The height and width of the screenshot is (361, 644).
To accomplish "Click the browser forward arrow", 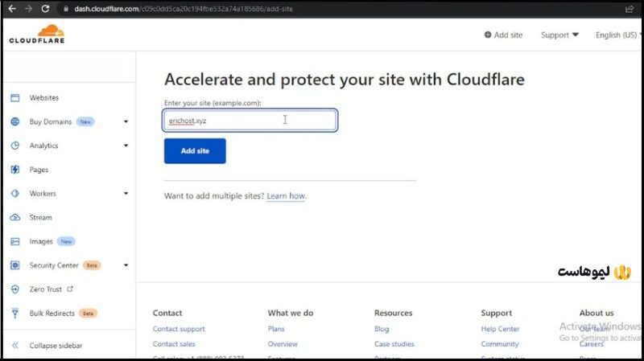I will [x=28, y=9].
